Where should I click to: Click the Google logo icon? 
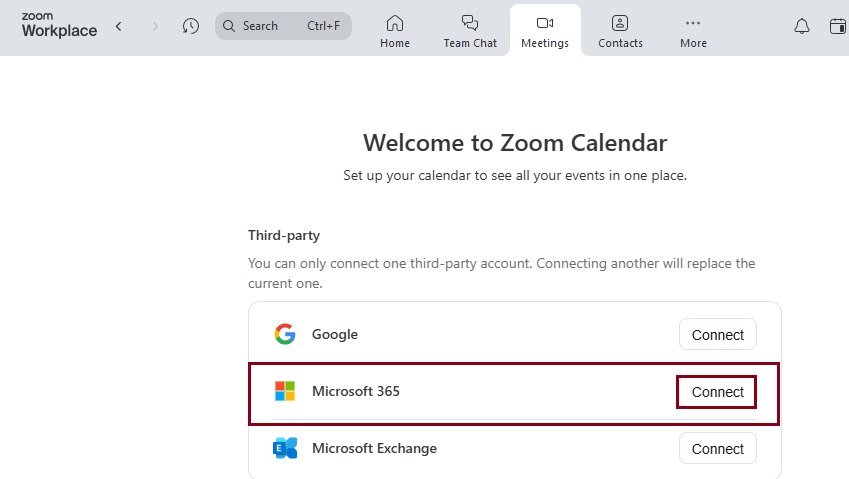pyautogui.click(x=285, y=334)
